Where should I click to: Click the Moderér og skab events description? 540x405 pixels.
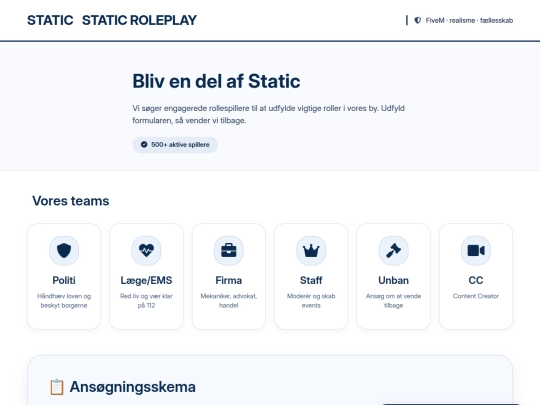pyautogui.click(x=311, y=301)
